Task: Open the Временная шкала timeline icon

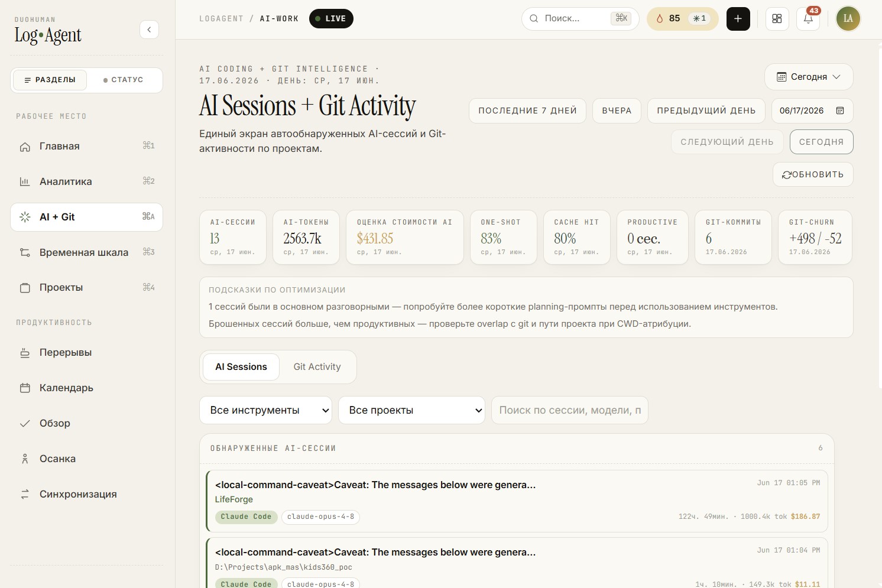Action: [25, 253]
